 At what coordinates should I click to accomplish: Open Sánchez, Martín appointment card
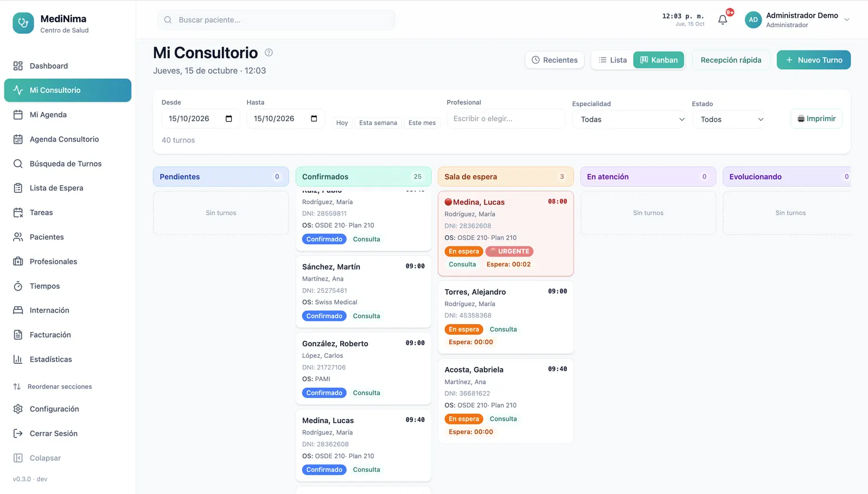363,292
